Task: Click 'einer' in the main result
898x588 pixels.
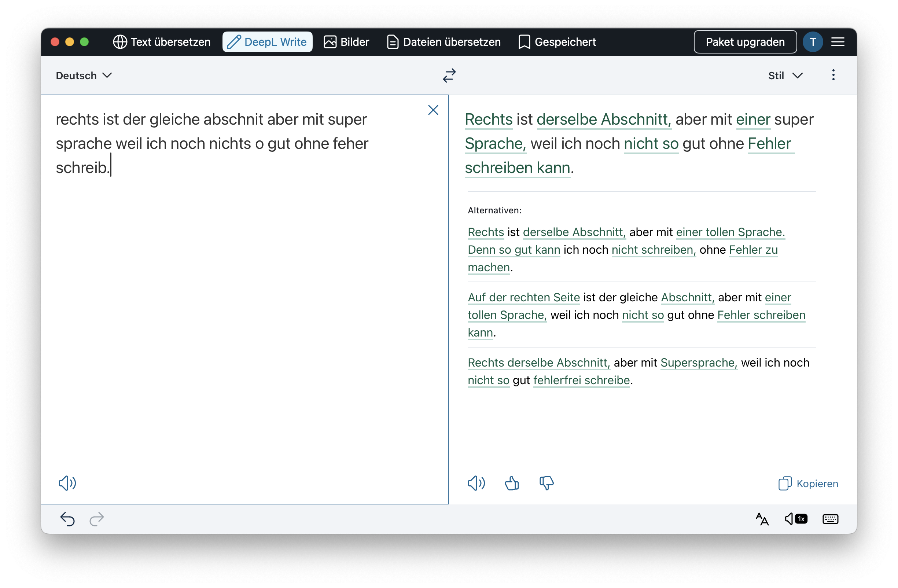Action: pyautogui.click(x=753, y=119)
